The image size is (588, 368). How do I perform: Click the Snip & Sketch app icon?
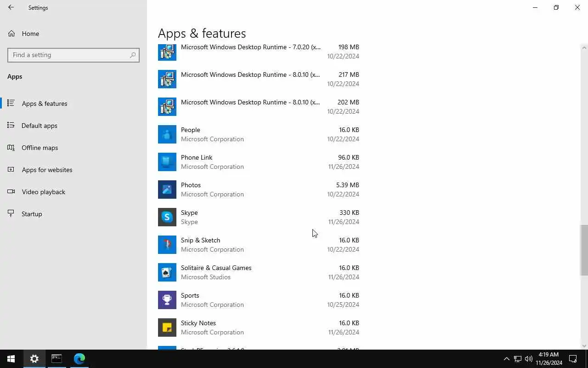coord(167,245)
